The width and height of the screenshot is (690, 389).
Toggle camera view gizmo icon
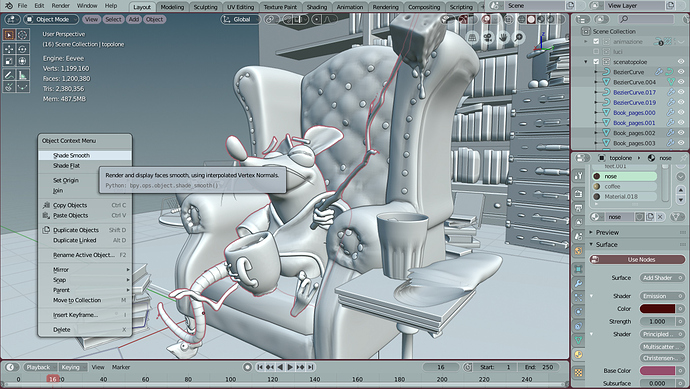[x=488, y=38]
